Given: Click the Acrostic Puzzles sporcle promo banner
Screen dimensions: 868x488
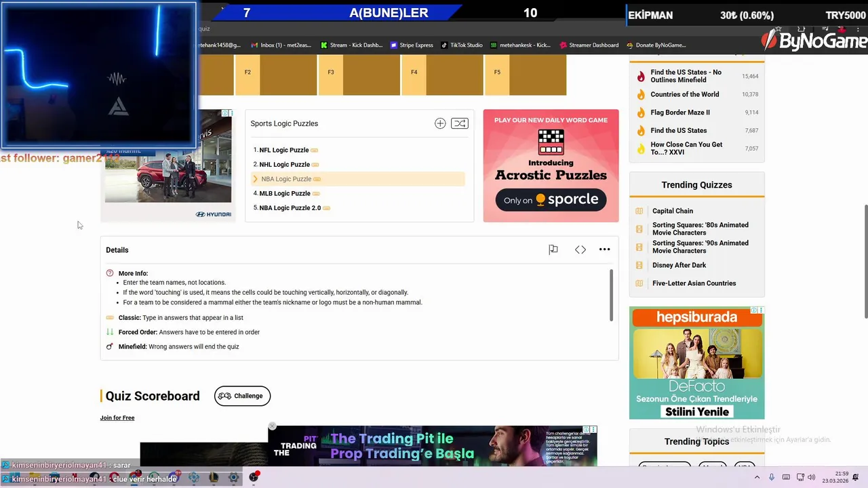Looking at the screenshot, I should 551,165.
